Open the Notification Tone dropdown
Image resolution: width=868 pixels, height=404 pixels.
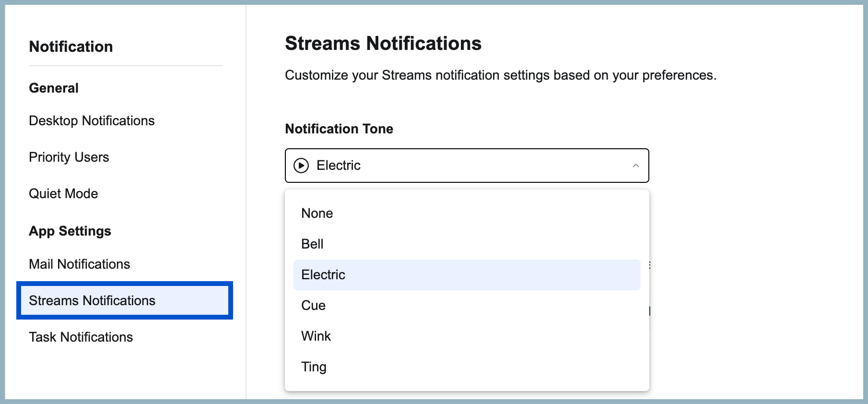tap(467, 165)
